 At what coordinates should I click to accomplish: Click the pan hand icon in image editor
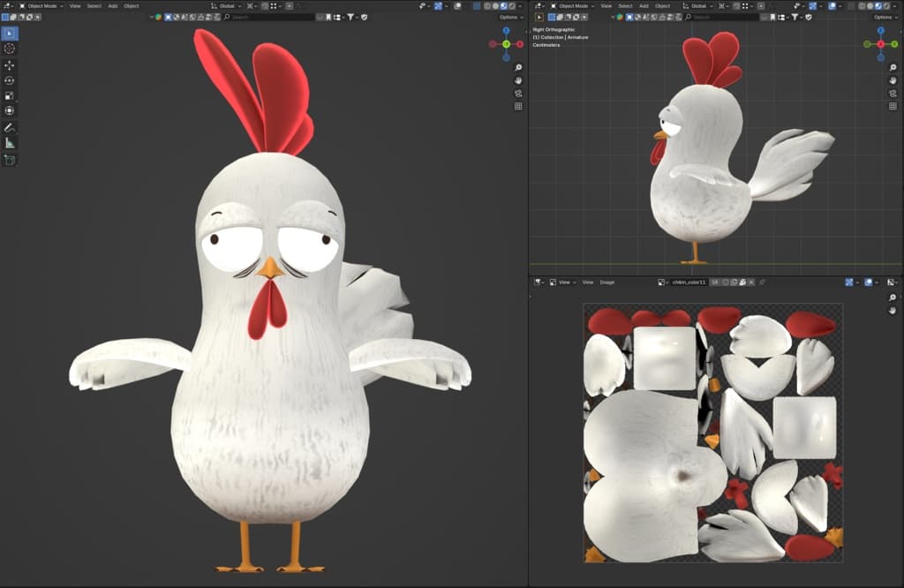pos(893,311)
